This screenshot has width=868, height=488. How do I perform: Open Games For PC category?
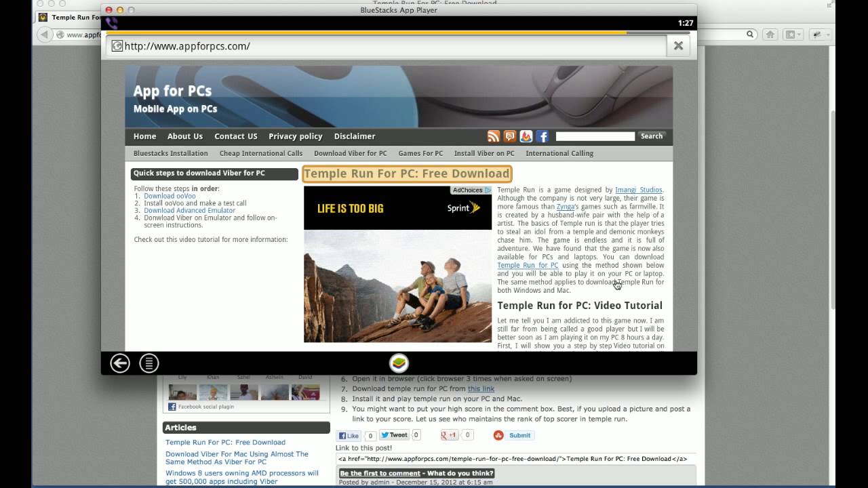[420, 153]
